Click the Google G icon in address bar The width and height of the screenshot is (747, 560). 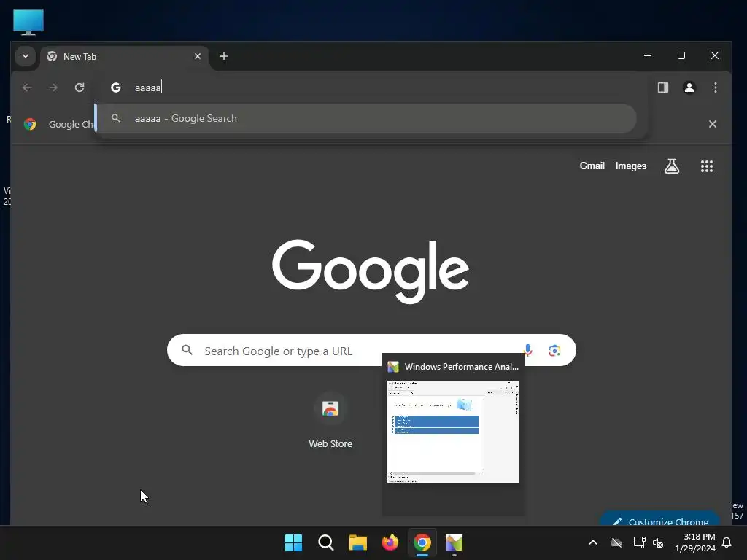tap(116, 87)
